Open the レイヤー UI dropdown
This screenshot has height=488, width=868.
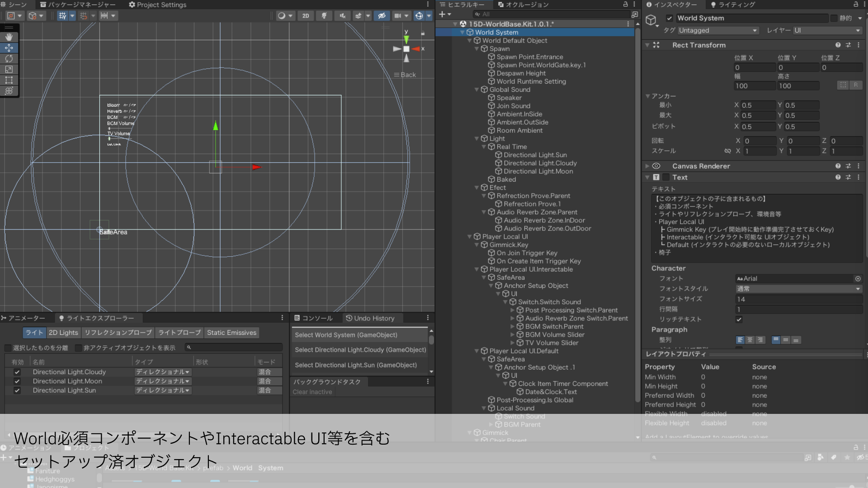pyautogui.click(x=827, y=30)
